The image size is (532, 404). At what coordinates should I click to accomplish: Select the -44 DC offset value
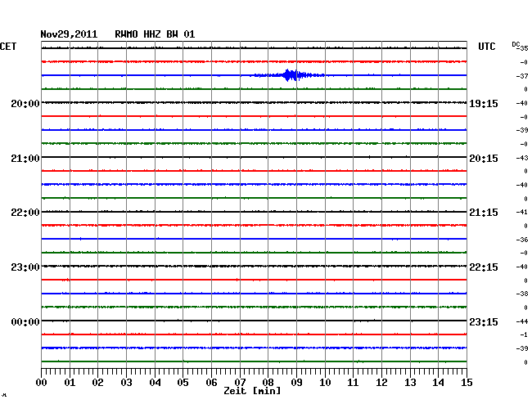coord(524,321)
